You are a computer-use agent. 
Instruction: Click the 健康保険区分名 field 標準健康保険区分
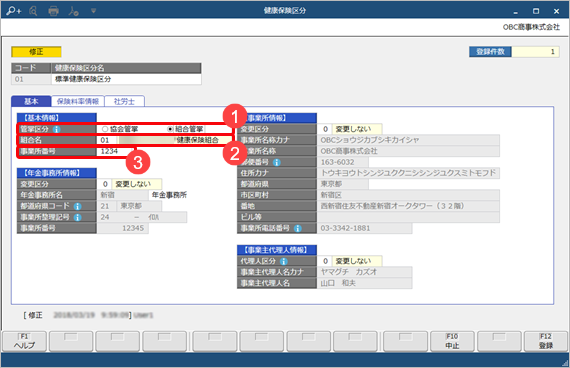click(x=126, y=79)
